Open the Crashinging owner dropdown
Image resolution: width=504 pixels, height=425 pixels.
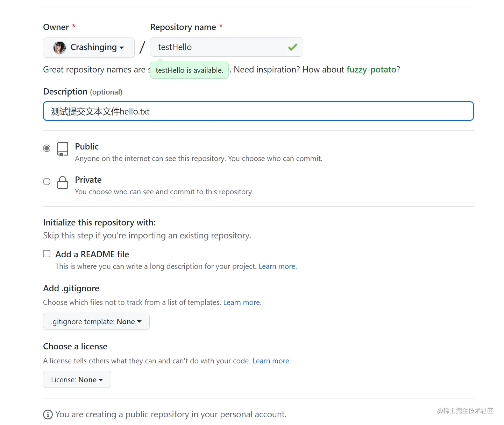click(x=89, y=47)
